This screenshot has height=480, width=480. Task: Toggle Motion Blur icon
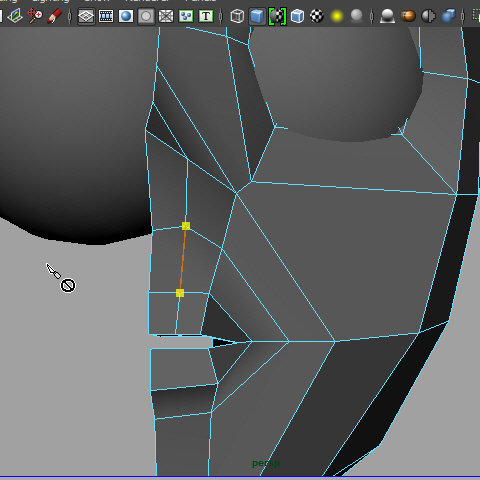(408, 16)
